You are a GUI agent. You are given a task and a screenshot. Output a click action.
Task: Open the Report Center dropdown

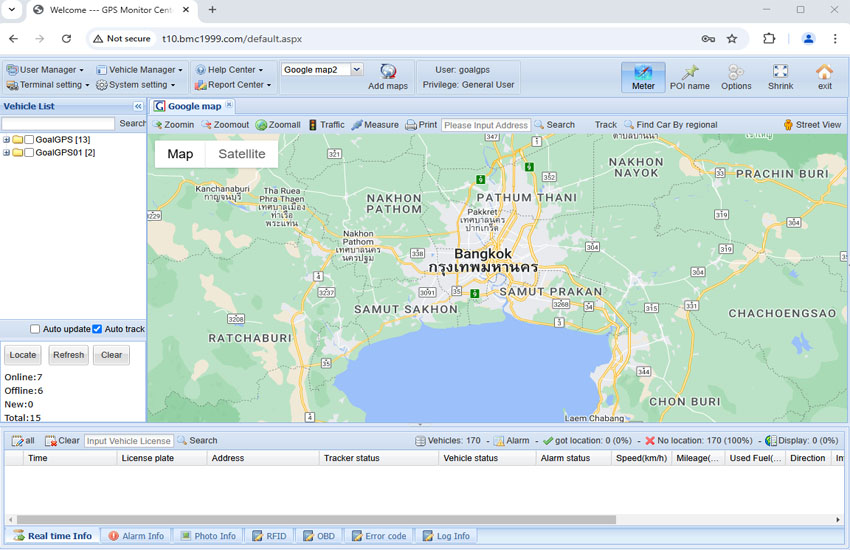[233, 85]
